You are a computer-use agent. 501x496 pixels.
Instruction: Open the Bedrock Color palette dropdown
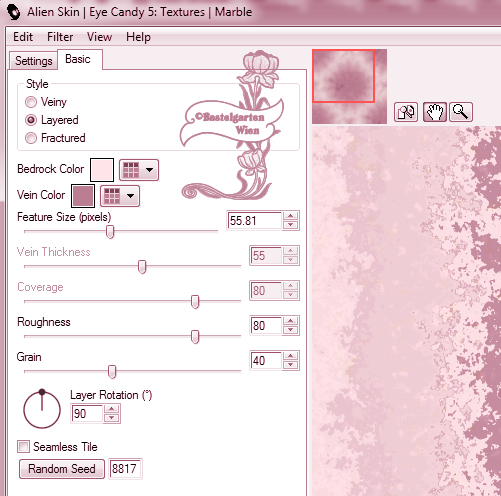click(139, 170)
